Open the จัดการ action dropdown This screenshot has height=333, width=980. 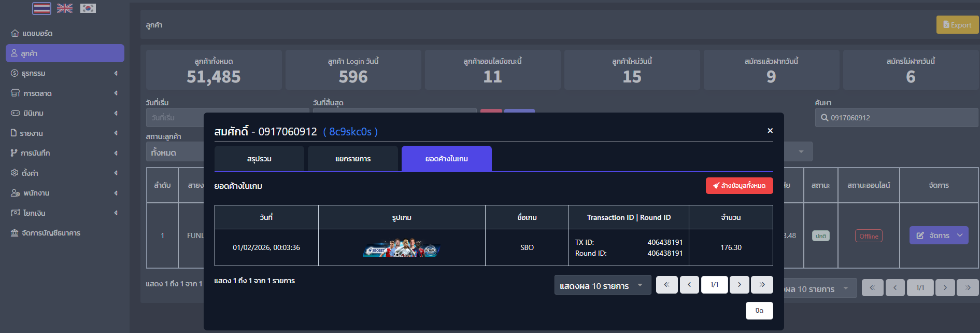[939, 235]
